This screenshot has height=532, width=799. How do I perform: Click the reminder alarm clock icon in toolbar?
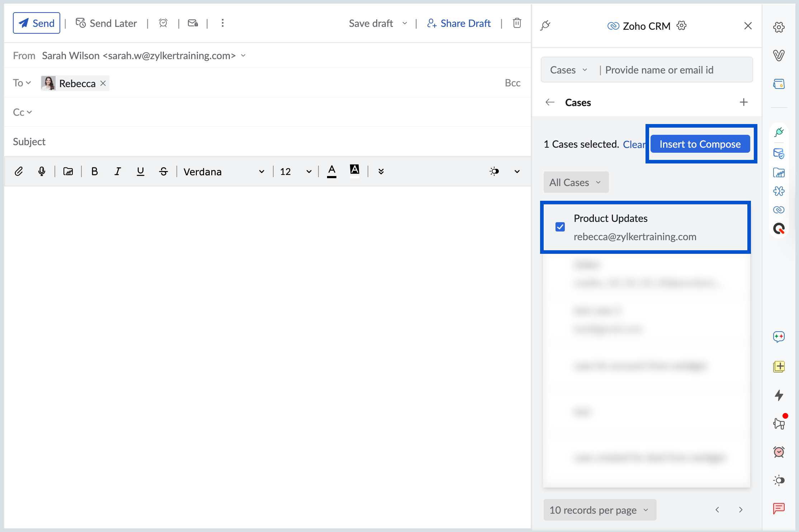[x=163, y=23]
